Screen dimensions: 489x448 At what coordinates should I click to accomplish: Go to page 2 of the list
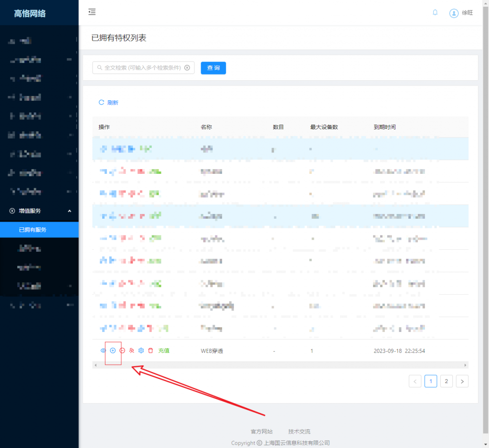[x=446, y=381]
